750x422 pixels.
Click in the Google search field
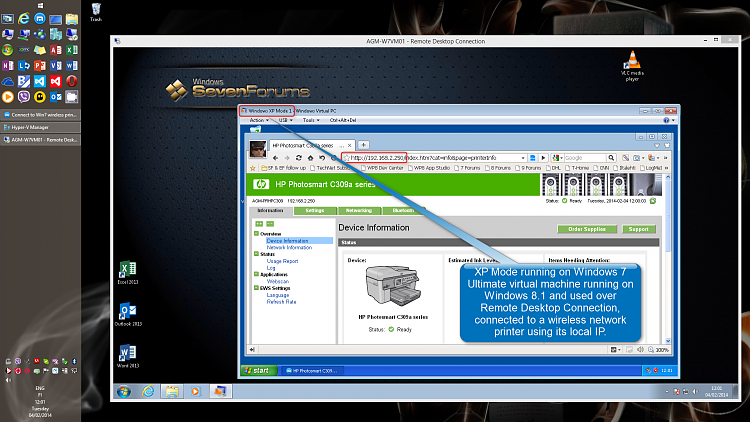tap(585, 158)
